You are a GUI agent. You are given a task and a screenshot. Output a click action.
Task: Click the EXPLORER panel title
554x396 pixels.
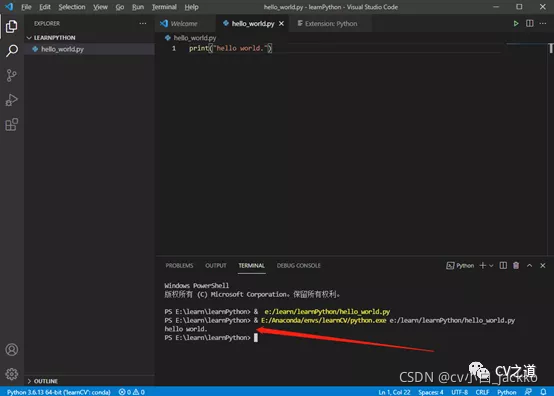pos(47,23)
